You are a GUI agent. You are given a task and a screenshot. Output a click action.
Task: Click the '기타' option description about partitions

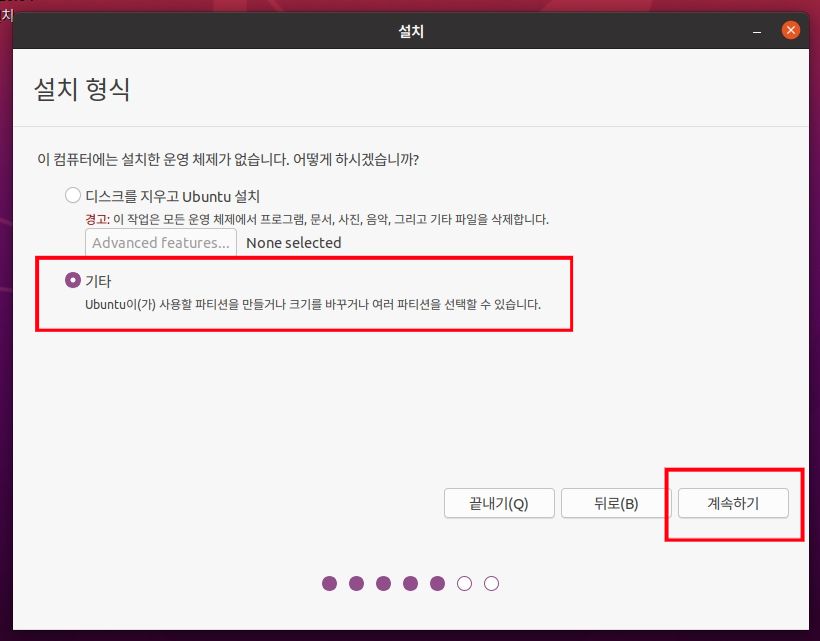(313, 304)
